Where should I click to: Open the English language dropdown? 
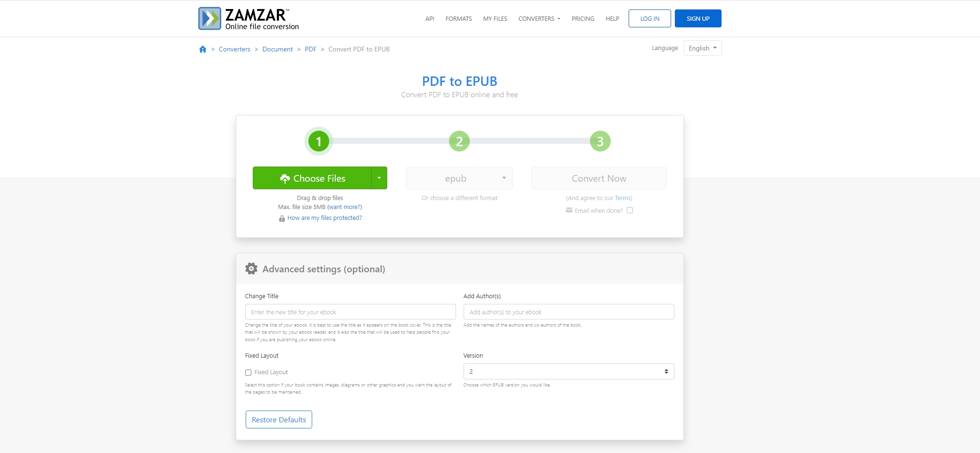(703, 48)
